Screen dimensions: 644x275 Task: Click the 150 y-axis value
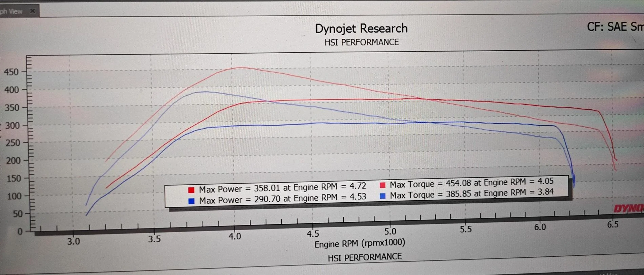tap(14, 178)
